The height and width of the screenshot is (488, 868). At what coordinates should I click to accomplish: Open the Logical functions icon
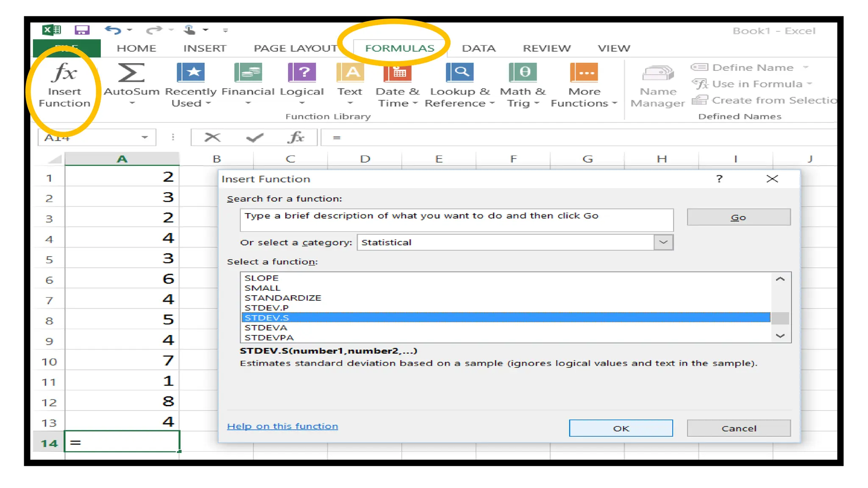click(x=302, y=73)
